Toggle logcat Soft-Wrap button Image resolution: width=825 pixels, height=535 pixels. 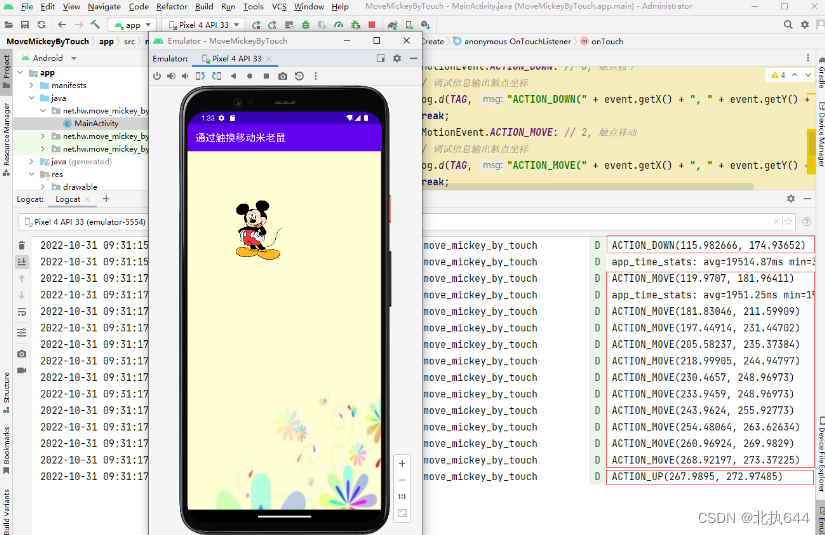click(x=22, y=311)
